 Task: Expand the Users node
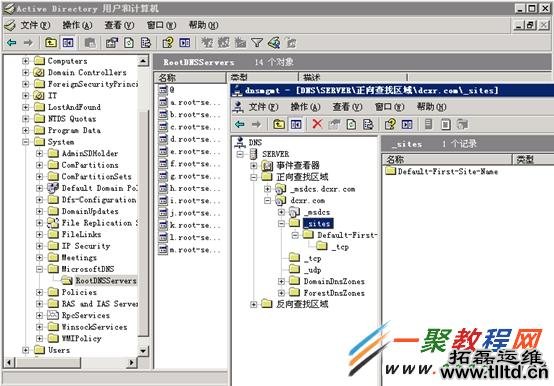point(25,350)
